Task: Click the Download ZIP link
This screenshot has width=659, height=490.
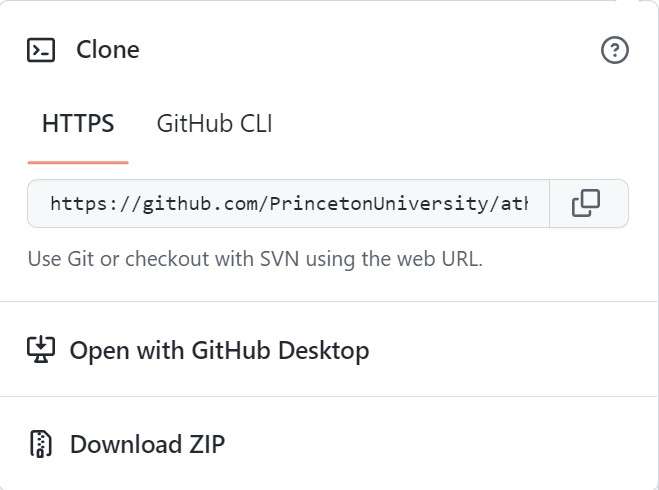Action: click(x=147, y=445)
